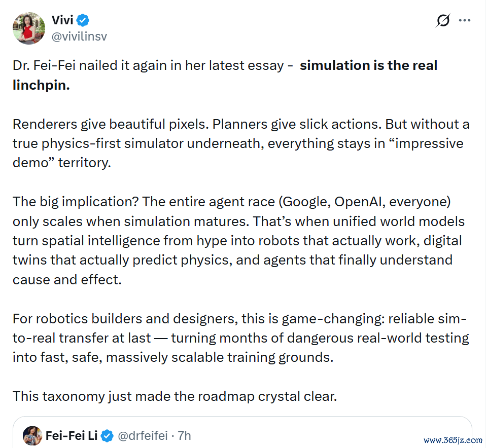Open Fei-Fei Li's small avatar
The image size is (486, 448).
point(32,436)
